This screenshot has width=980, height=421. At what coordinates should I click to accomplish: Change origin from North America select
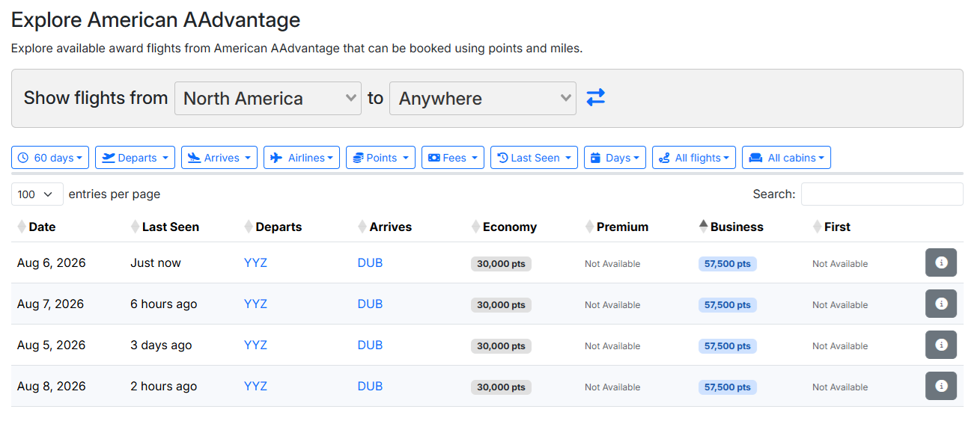pos(268,98)
